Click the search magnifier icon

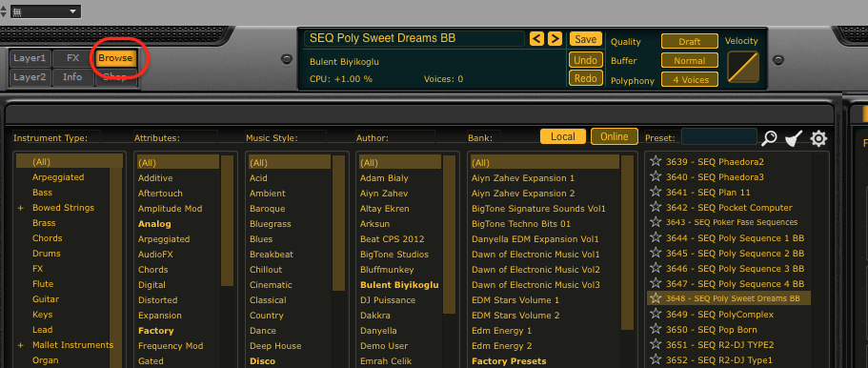pos(769,138)
